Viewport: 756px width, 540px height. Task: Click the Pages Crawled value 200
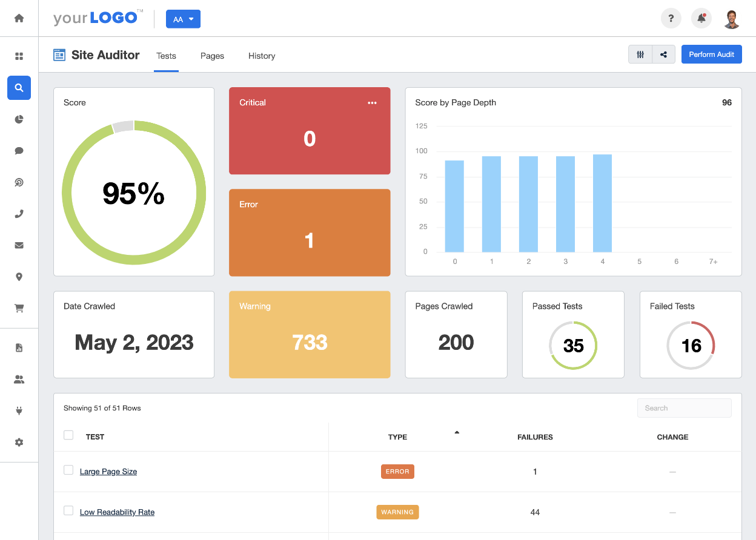pos(456,343)
